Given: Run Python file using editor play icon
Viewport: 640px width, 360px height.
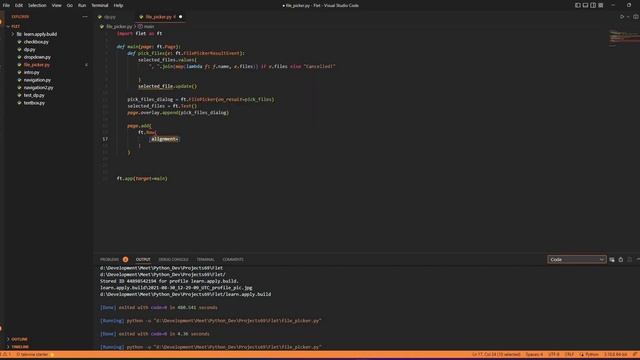Looking at the screenshot, I should click(622, 17).
